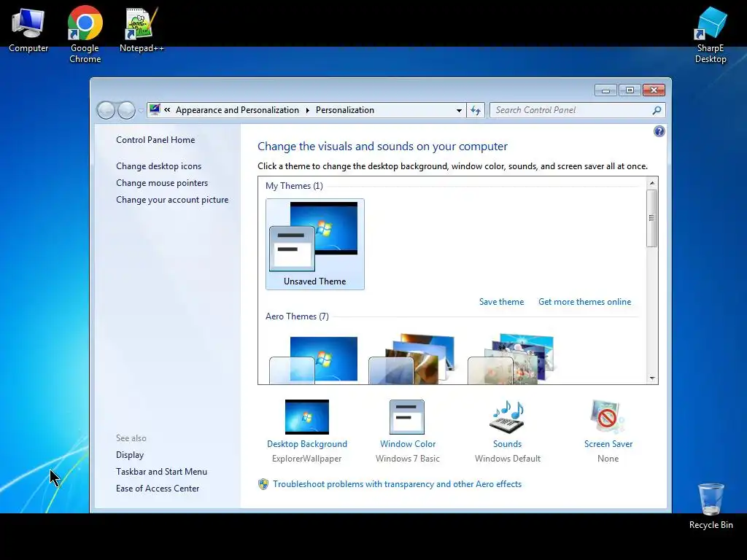The image size is (747, 560).
Task: Click the theme list scroll down arrow
Action: [x=652, y=378]
